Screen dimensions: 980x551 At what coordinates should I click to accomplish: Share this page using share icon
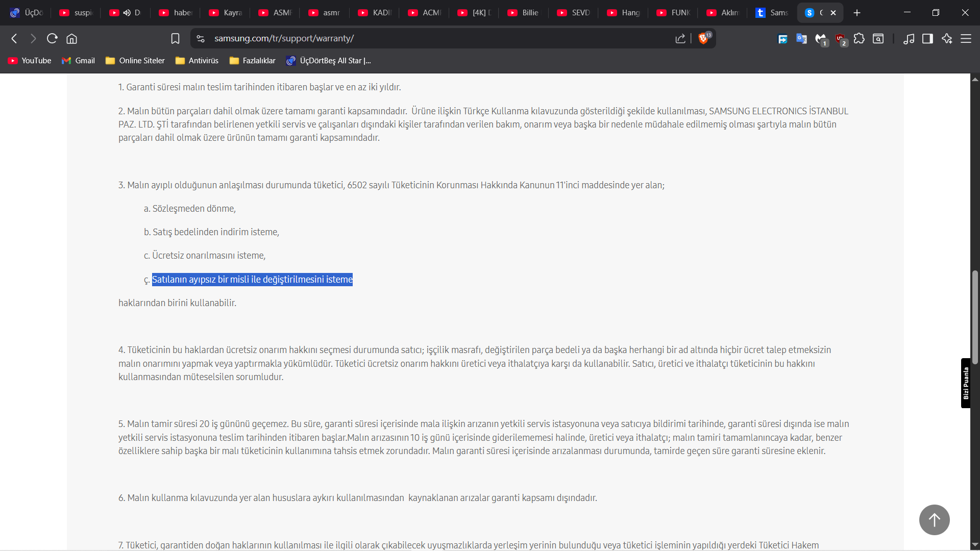[680, 38]
